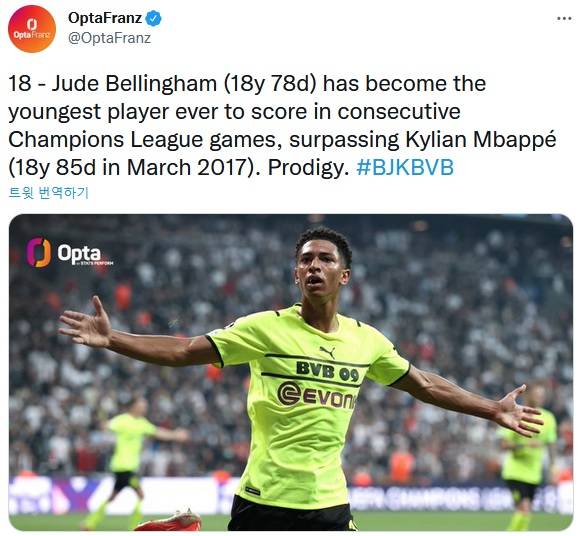578x536 pixels.
Task: Open the #BJKBVB hashtag
Action: (405, 167)
